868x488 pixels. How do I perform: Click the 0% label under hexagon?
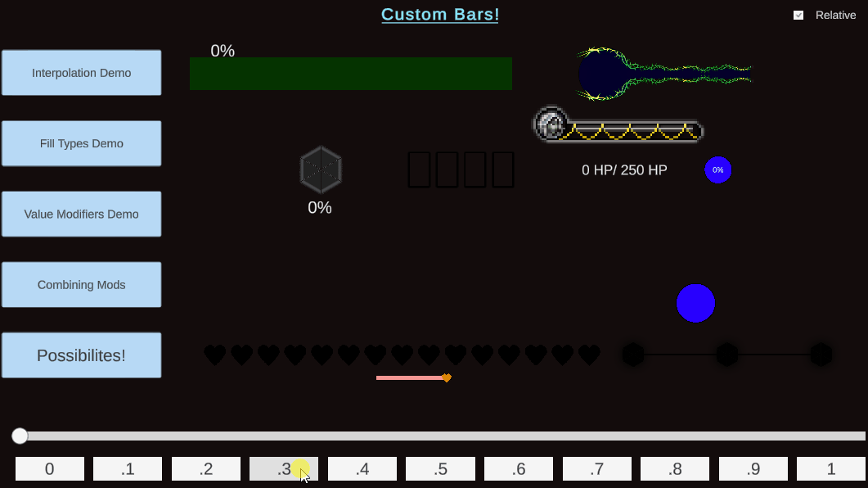click(x=320, y=208)
